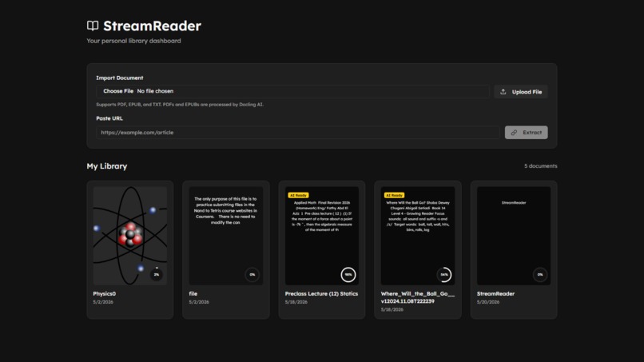The width and height of the screenshot is (644, 362).
Task: Click the Paste URL input field
Action: pyautogui.click(x=298, y=133)
